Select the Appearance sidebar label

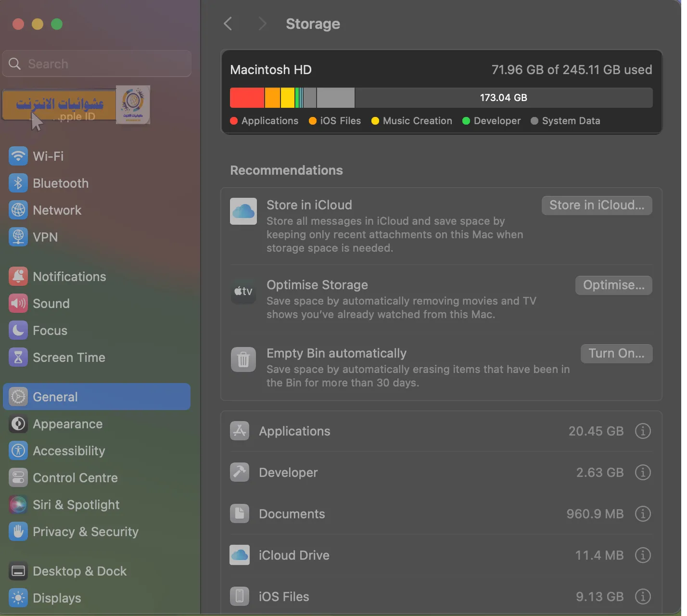67,424
